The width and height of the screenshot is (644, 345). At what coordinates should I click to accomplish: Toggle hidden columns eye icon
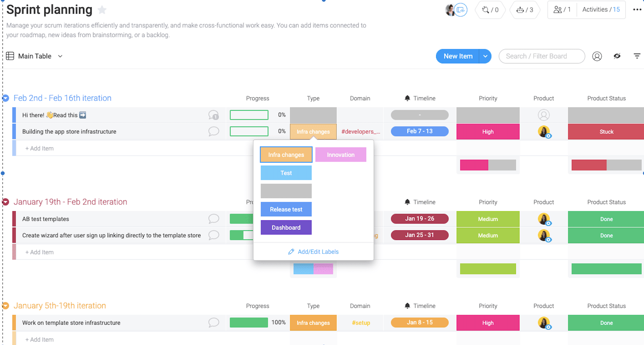[617, 56]
